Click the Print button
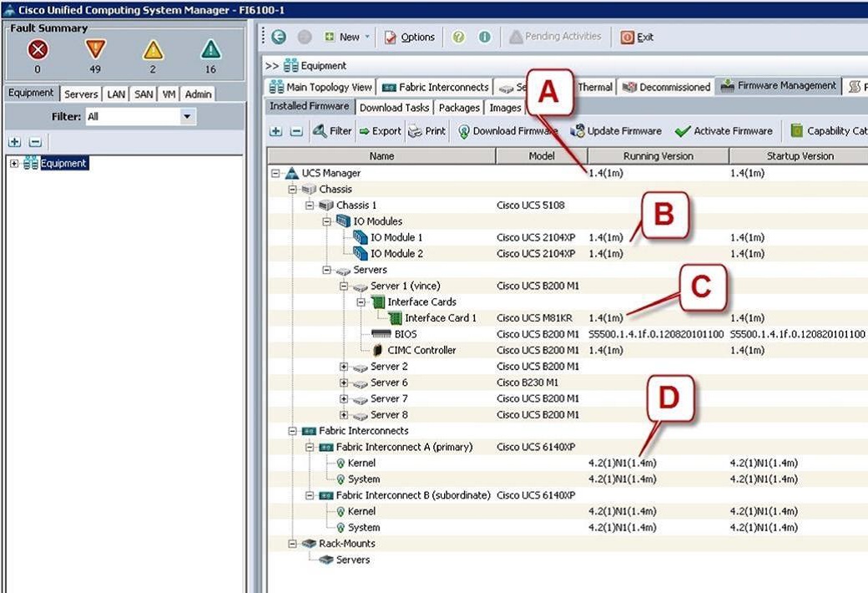868x593 pixels. pos(426,131)
